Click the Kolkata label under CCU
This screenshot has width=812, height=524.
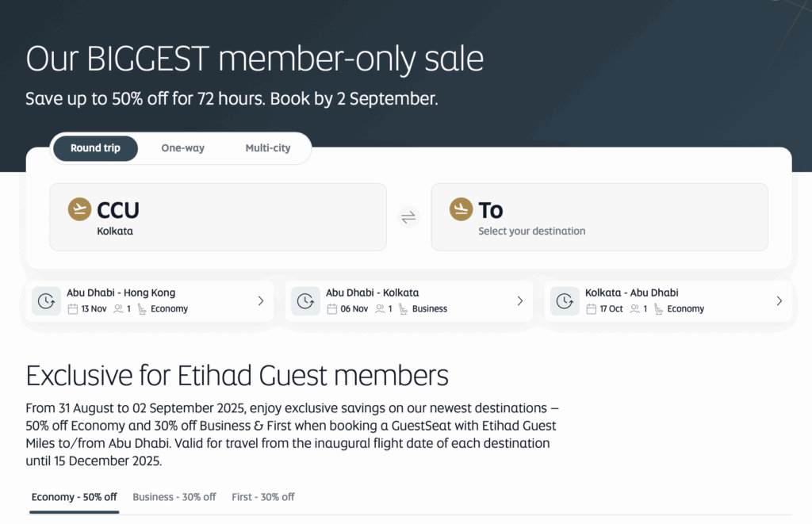pyautogui.click(x=114, y=230)
